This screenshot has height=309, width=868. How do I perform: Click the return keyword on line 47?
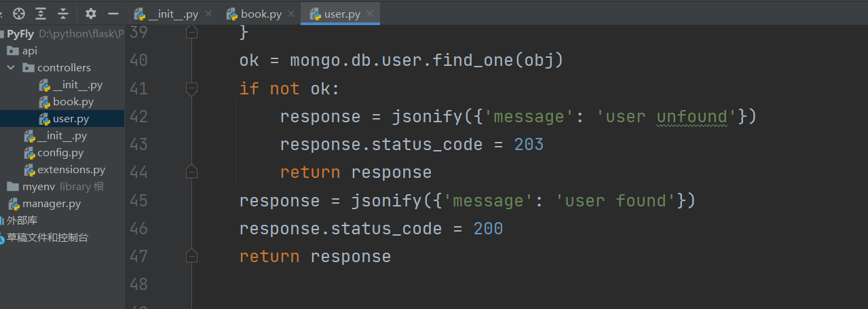click(x=269, y=257)
